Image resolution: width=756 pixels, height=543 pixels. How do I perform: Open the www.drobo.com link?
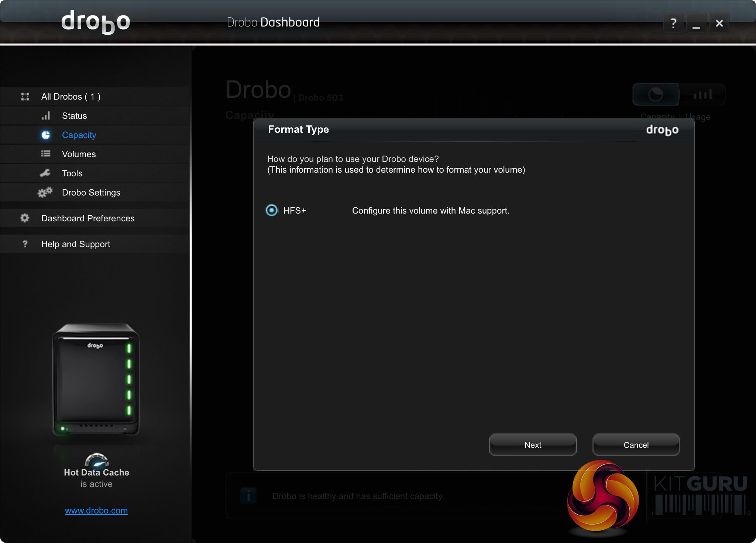click(x=96, y=511)
